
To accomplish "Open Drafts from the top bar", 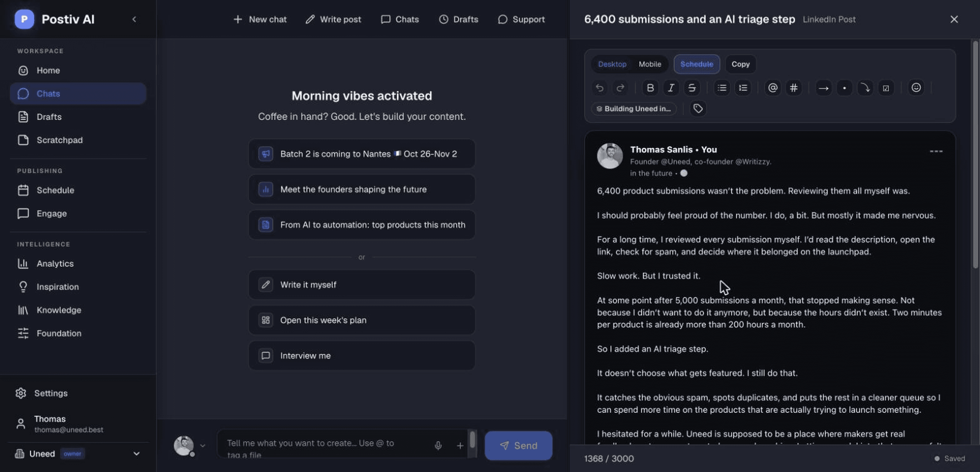I will pyautogui.click(x=458, y=19).
